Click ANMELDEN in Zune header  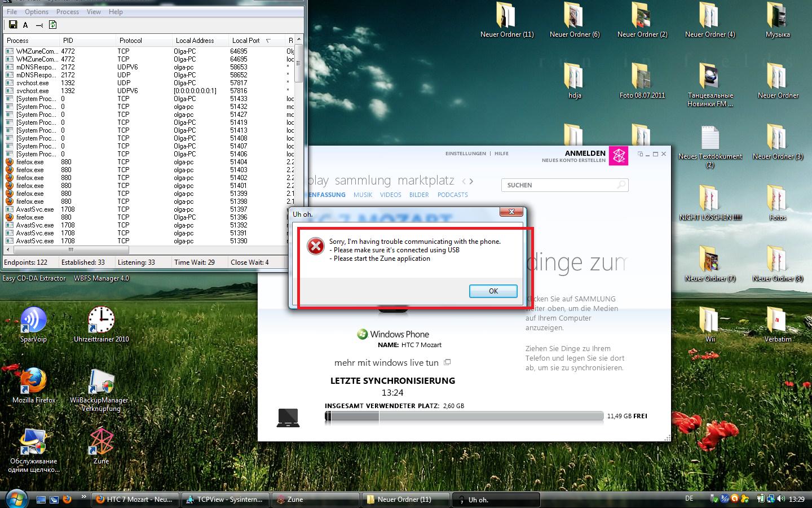tap(585, 153)
